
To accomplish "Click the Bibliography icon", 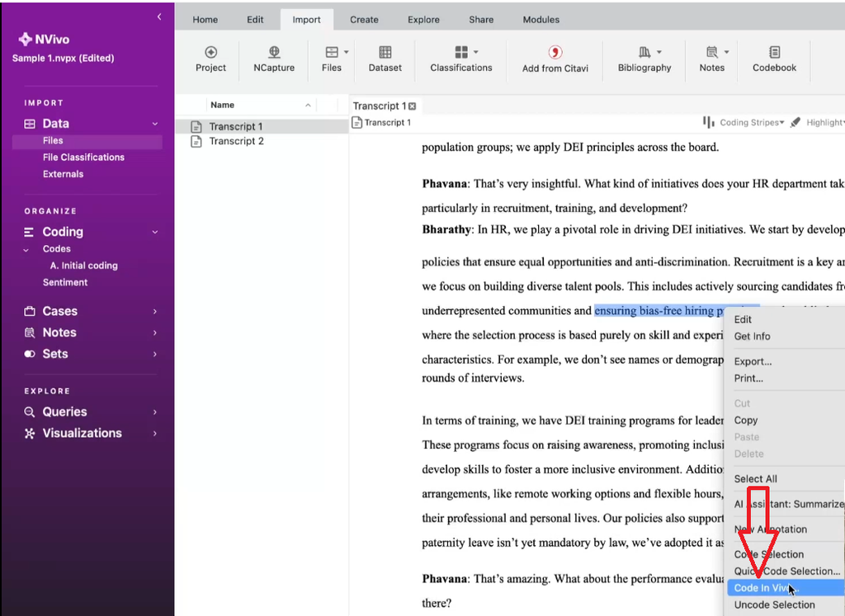I will [x=644, y=52].
